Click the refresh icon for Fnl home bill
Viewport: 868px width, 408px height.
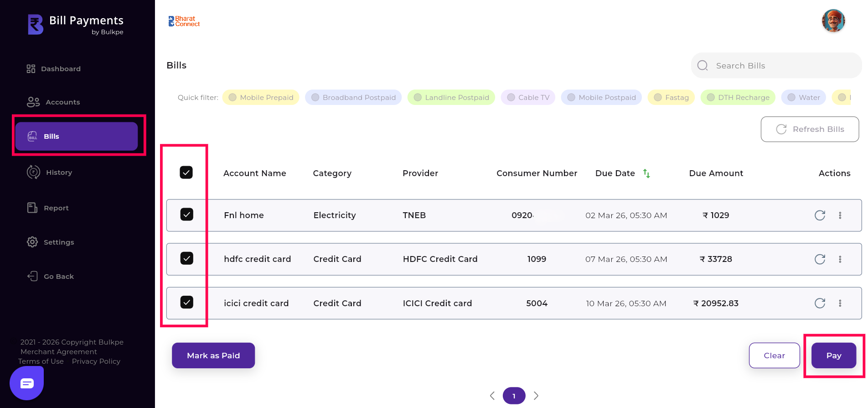(820, 215)
